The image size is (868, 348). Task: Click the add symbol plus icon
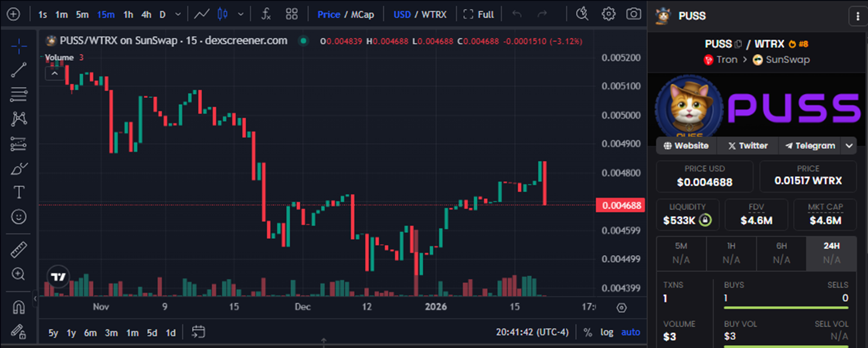pos(13,14)
